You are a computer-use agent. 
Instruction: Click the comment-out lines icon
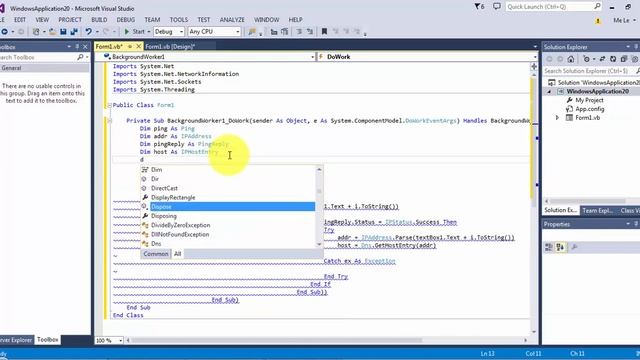point(299,31)
